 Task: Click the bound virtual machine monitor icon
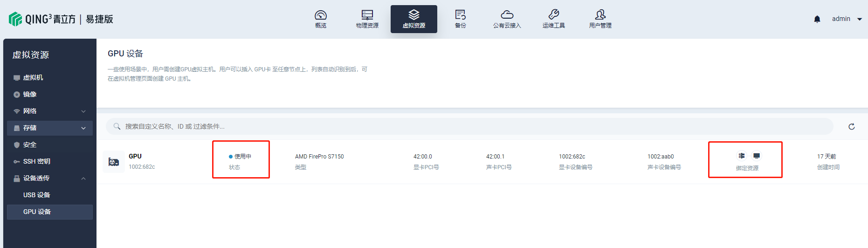pyautogui.click(x=757, y=156)
